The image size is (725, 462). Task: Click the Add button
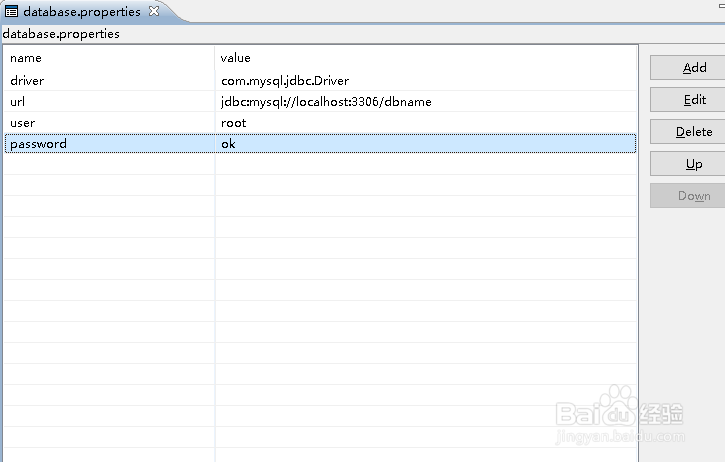point(687,68)
